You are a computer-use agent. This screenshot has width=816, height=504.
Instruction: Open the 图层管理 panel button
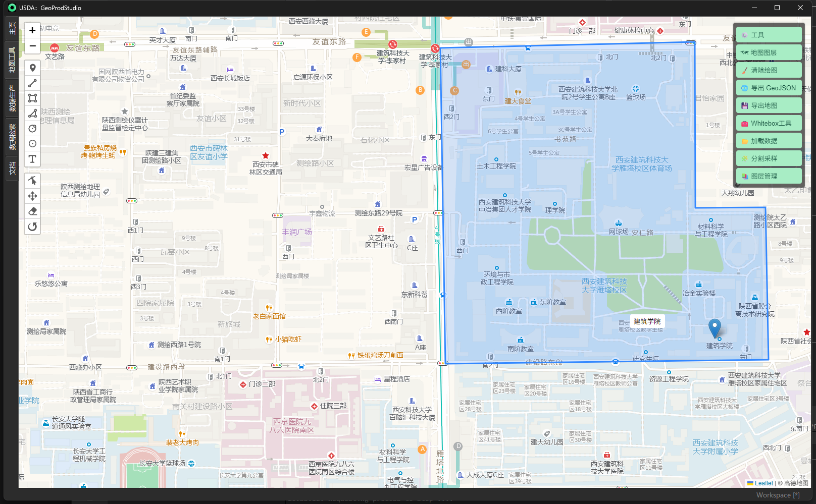pos(769,176)
